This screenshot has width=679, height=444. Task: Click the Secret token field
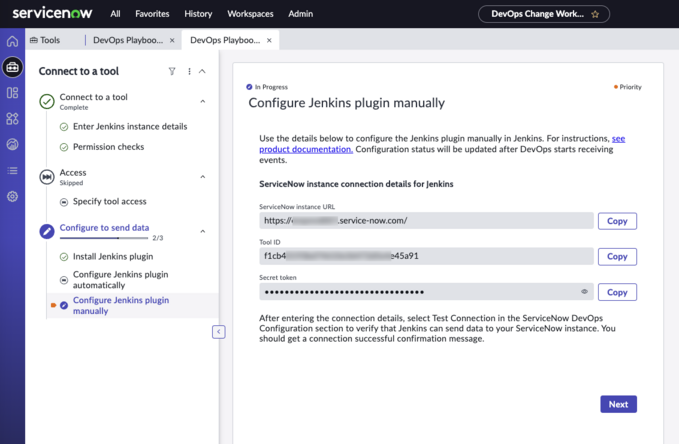click(x=426, y=292)
